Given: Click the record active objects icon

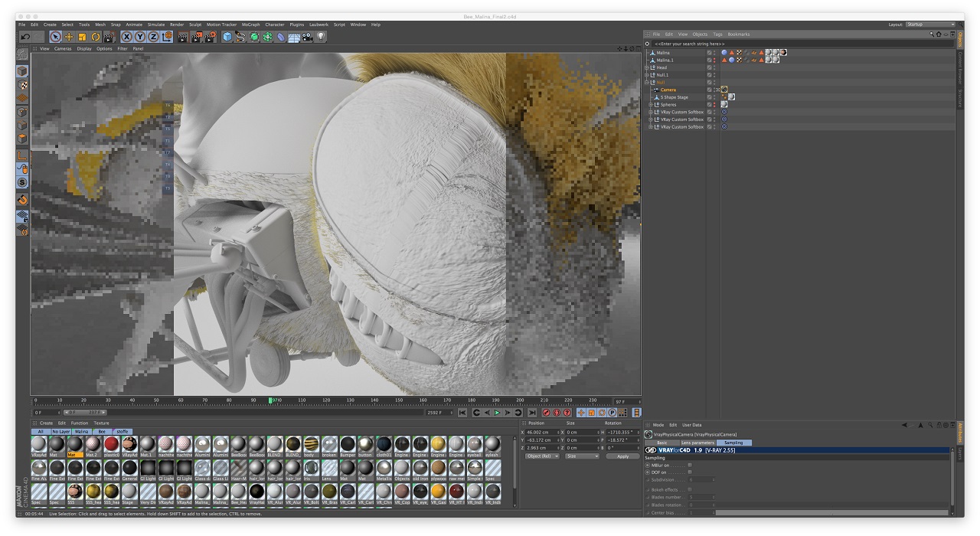Looking at the screenshot, I should 546,413.
